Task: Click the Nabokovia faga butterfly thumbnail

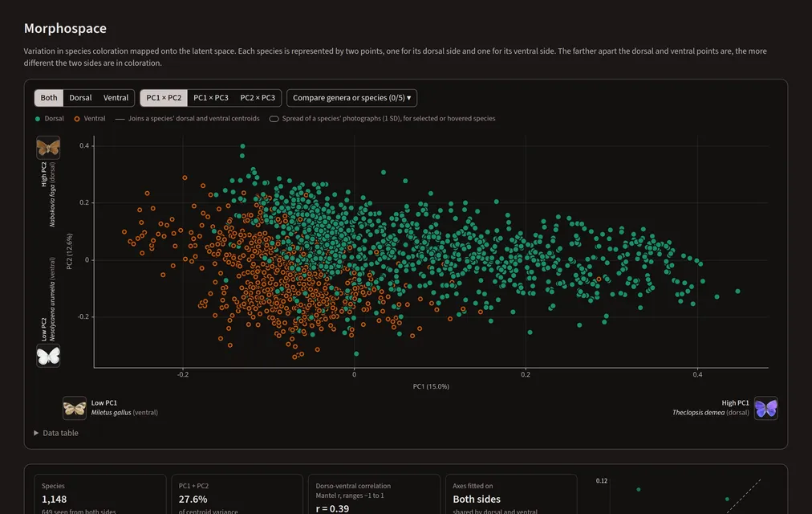Action: (48, 148)
